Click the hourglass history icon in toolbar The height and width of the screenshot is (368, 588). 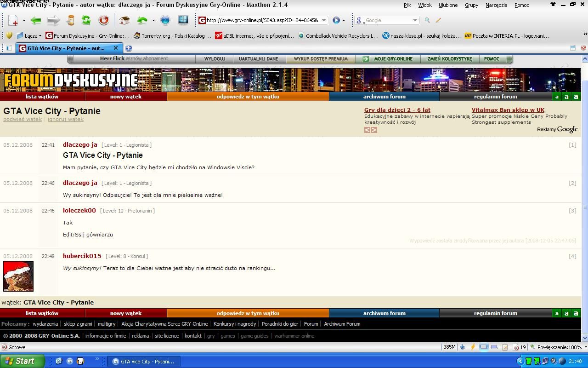(x=70, y=20)
